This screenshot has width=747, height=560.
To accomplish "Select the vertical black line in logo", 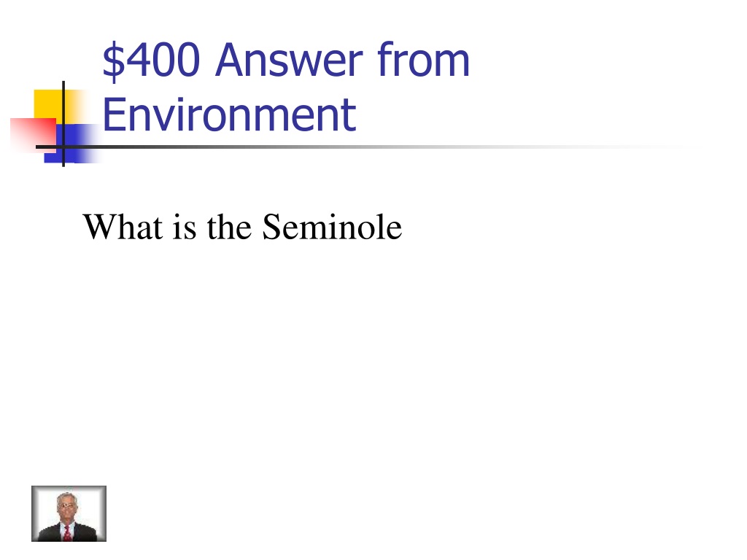I will click(x=63, y=124).
